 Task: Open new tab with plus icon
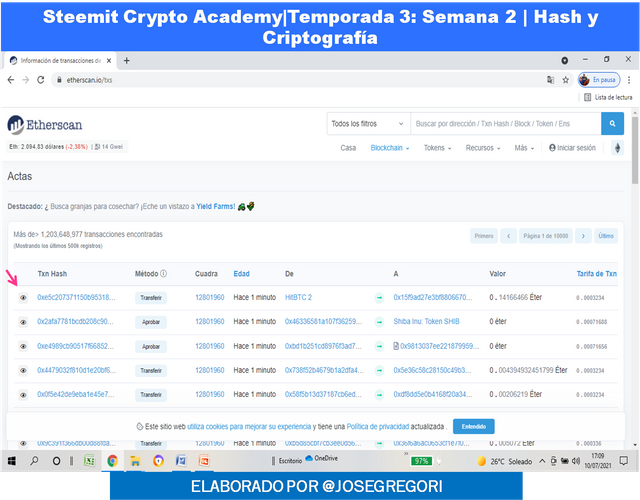click(x=127, y=61)
